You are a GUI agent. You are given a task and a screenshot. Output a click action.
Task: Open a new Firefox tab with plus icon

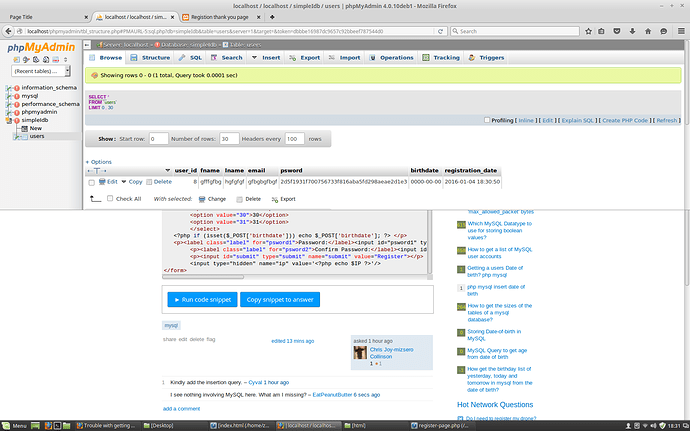pos(272,17)
